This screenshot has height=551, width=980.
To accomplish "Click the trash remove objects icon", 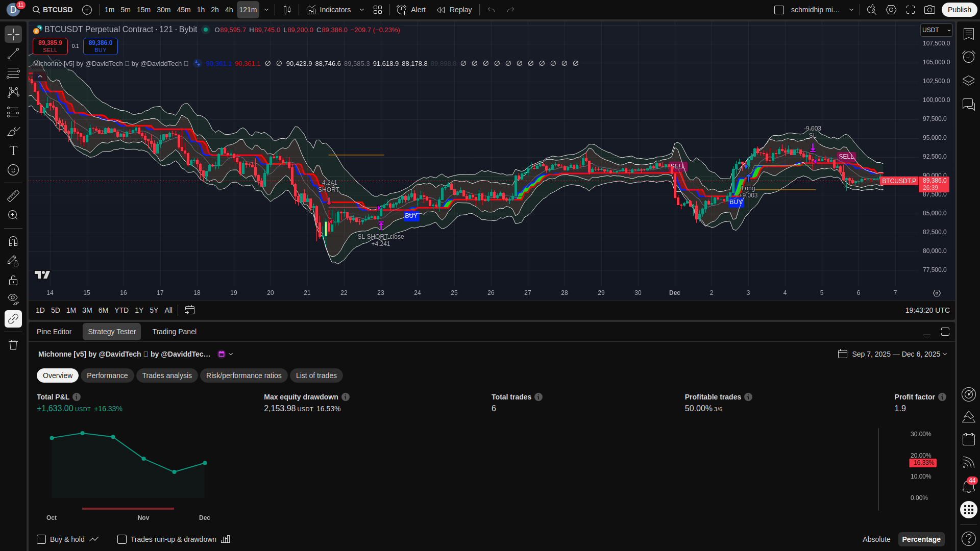I will click(13, 345).
